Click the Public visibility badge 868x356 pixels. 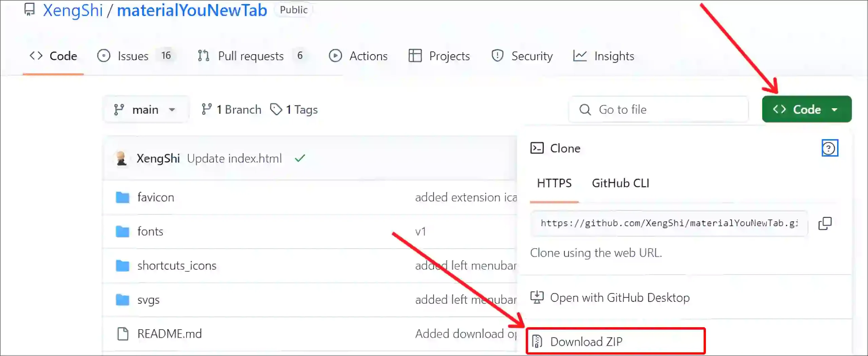(294, 10)
